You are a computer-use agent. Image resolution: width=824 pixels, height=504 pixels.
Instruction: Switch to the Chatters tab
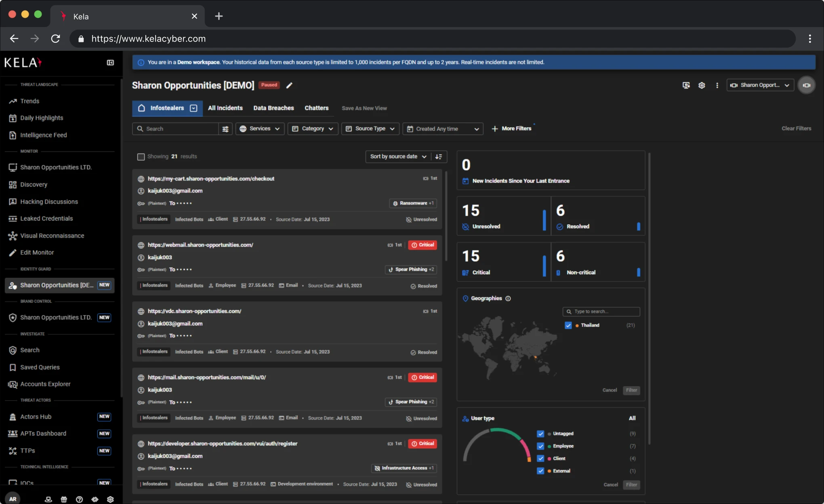317,108
